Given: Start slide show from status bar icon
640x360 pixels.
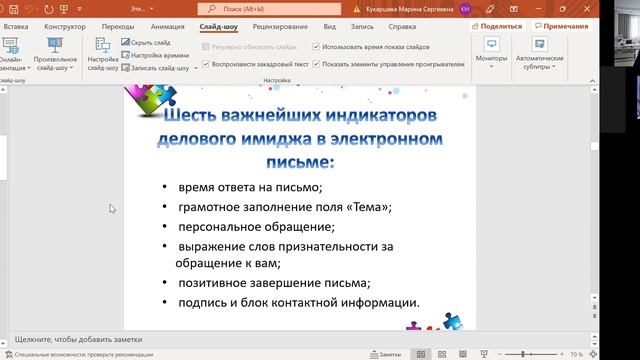Looking at the screenshot, I should pyautogui.click(x=484, y=354).
